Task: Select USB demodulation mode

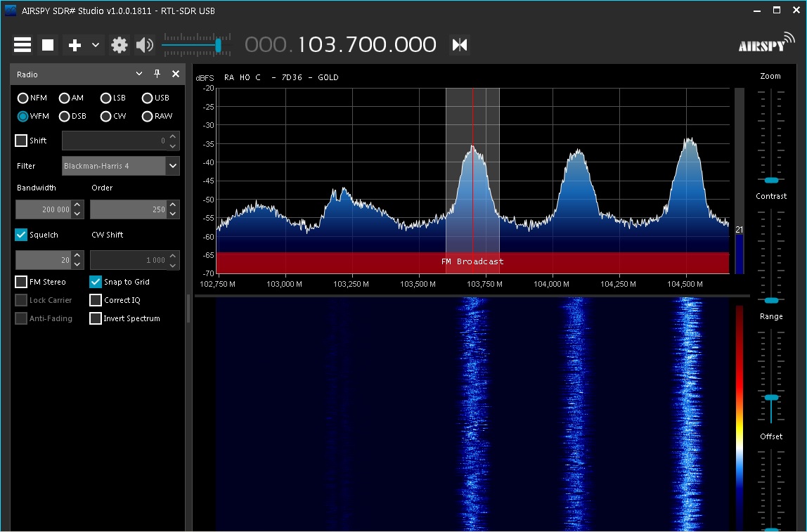Action: (x=155, y=98)
